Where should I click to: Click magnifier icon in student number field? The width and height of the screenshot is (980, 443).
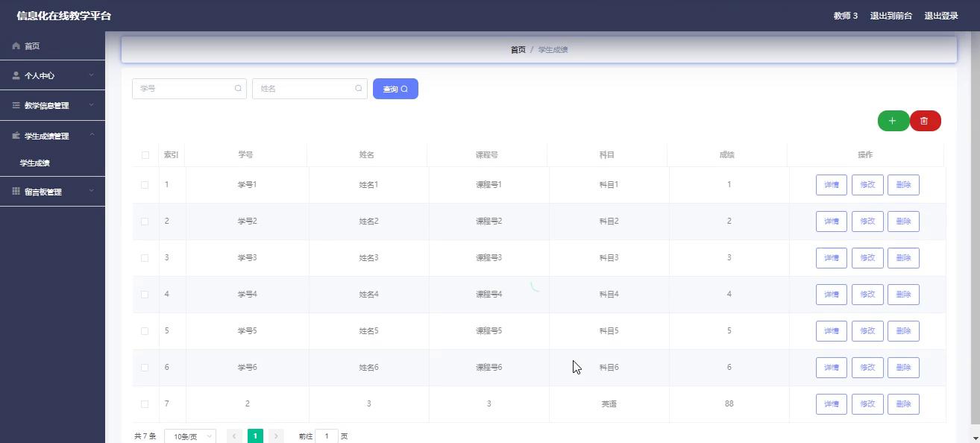coord(239,89)
